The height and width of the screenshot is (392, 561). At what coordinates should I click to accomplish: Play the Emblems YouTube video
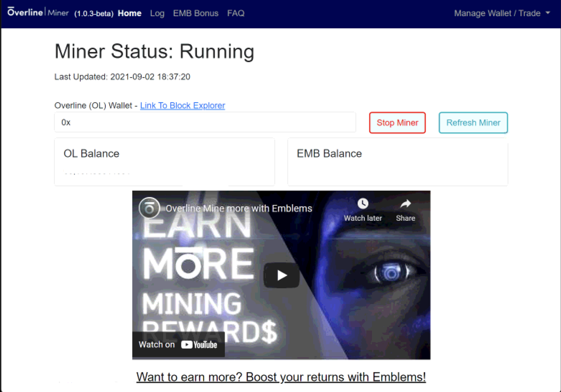(x=281, y=275)
